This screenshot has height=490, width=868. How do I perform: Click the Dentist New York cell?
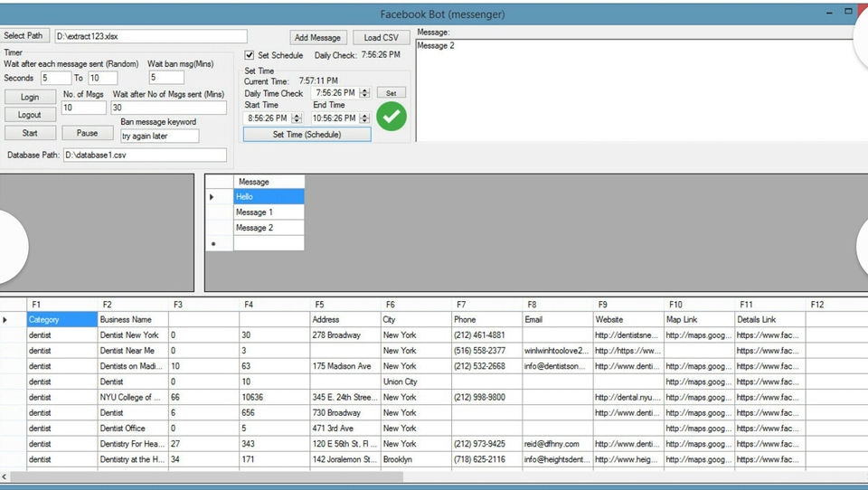133,335
